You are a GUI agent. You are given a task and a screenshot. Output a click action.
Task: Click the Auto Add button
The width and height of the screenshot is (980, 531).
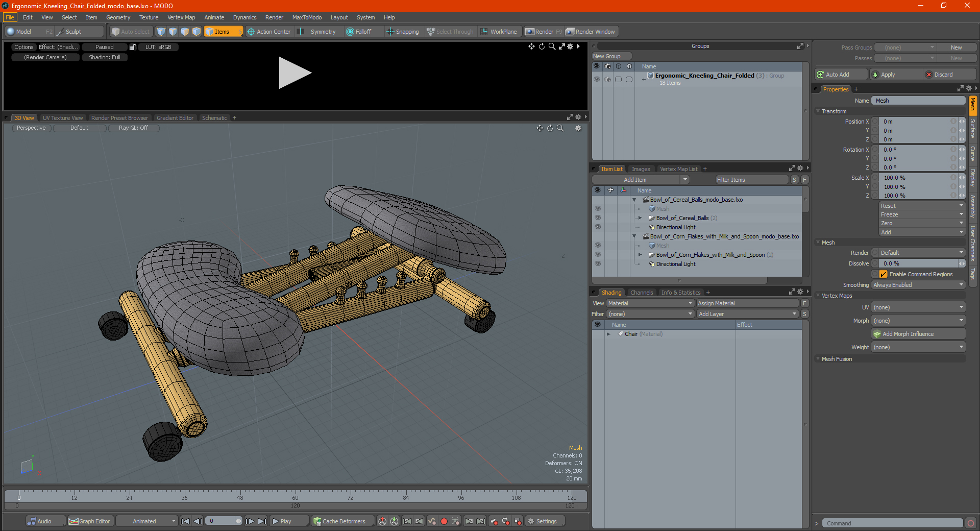[841, 75]
